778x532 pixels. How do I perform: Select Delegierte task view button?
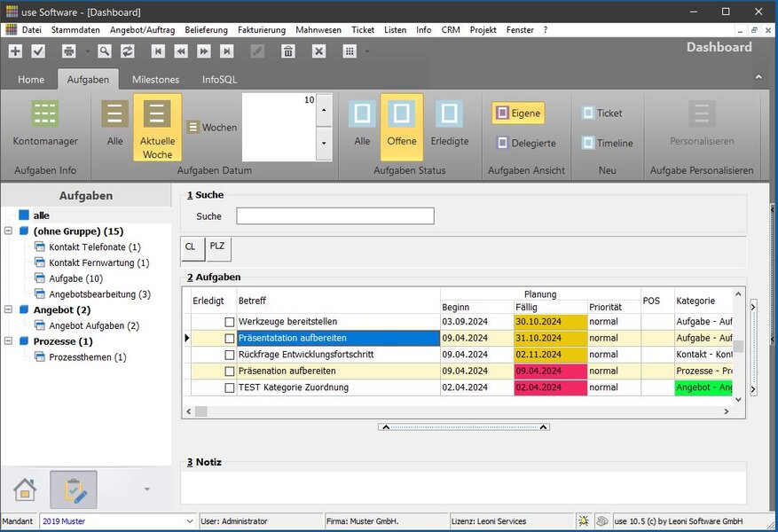(526, 143)
